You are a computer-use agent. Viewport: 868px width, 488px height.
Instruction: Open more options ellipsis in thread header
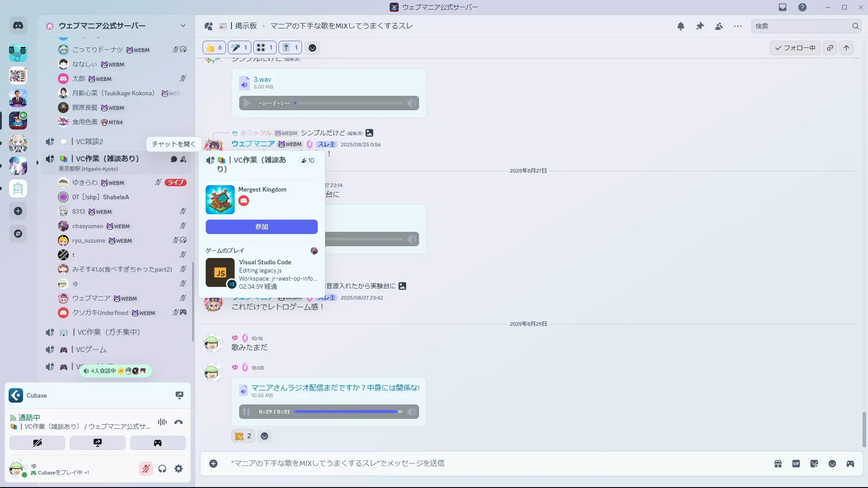(738, 26)
